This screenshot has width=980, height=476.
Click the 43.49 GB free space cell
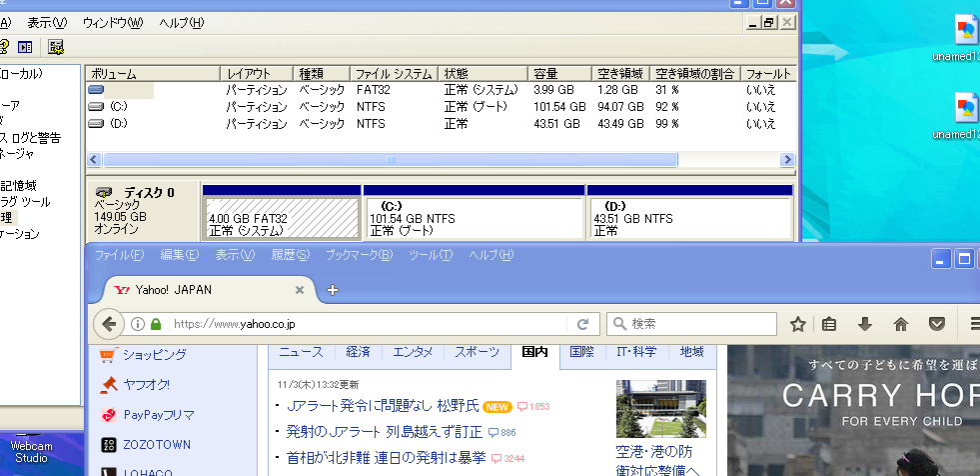coord(620,124)
